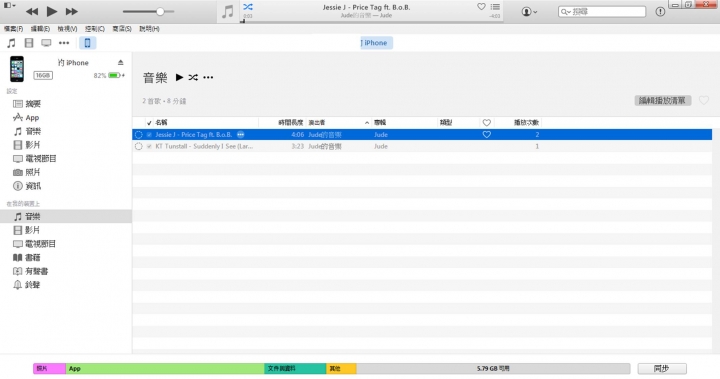Image resolution: width=720 pixels, height=379 pixels.
Task: Sort by 名稱 column
Action: click(x=161, y=123)
